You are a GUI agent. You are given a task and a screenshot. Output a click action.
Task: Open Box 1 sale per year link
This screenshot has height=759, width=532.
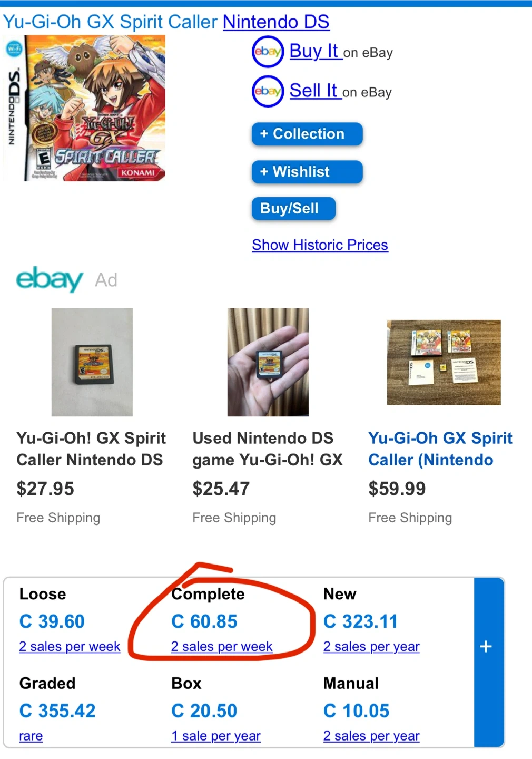click(x=216, y=736)
